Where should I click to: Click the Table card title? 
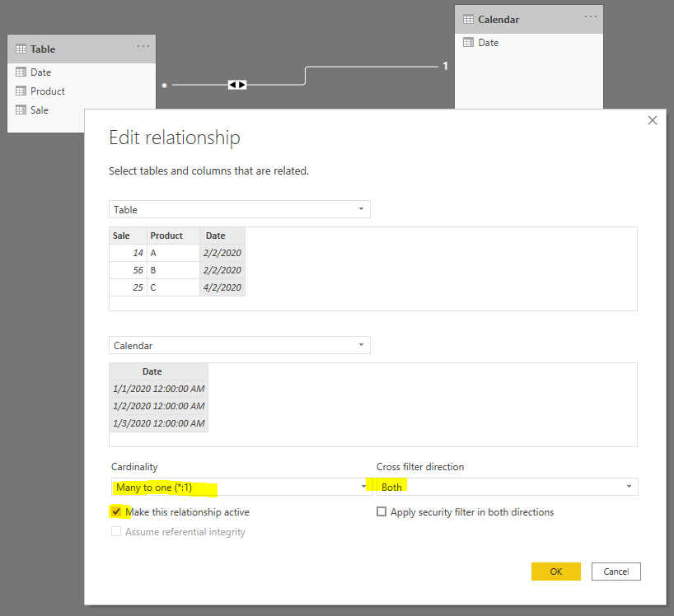[43, 49]
